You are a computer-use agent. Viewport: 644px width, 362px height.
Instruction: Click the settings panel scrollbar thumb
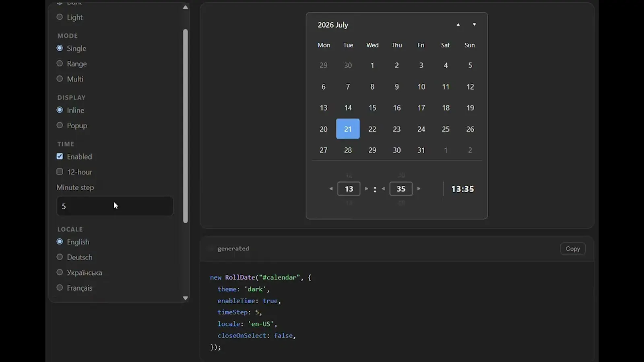(x=185, y=126)
